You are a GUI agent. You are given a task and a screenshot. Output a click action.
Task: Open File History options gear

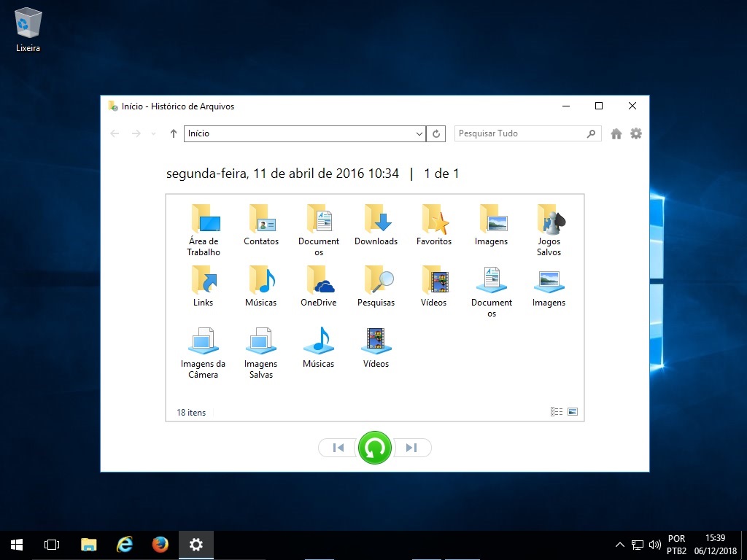point(636,133)
